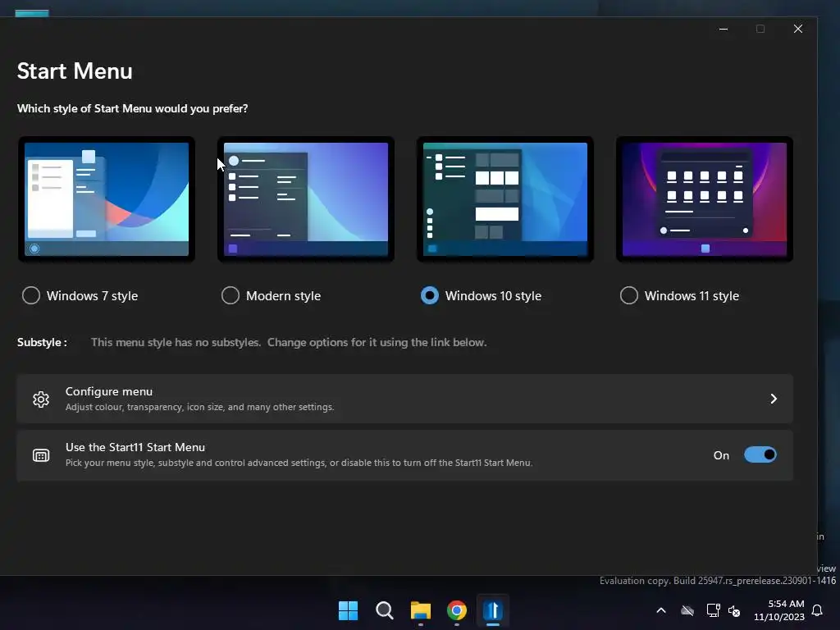Open the Configure menu settings row

click(405, 399)
